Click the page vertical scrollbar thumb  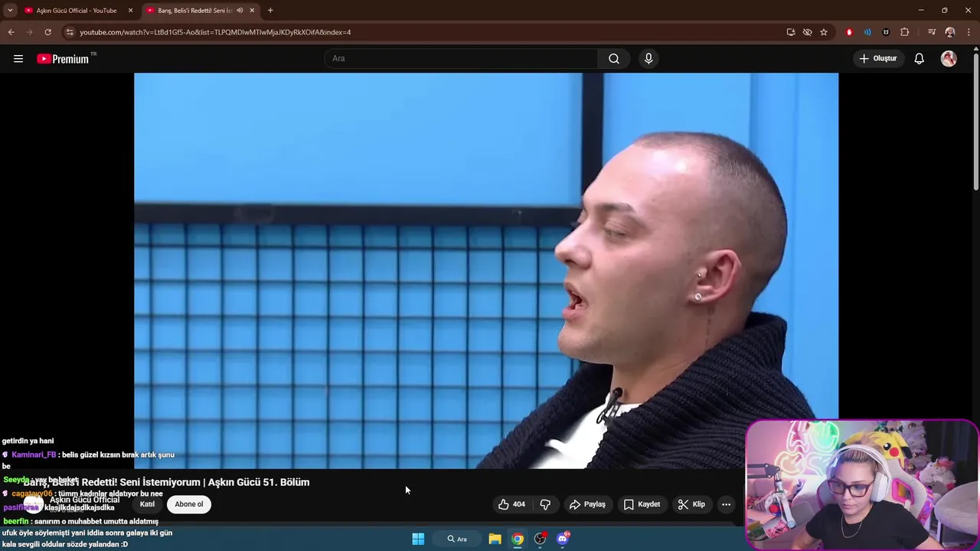975,121
